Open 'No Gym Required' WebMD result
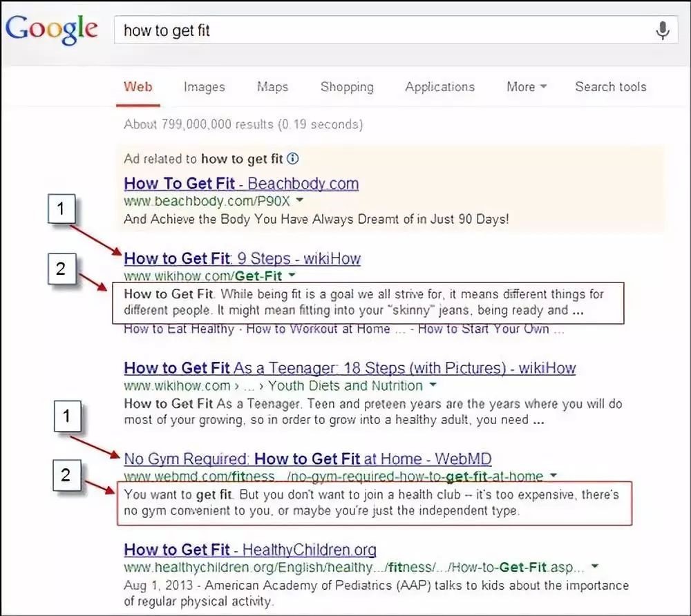This screenshot has height=616, width=691. (307, 459)
